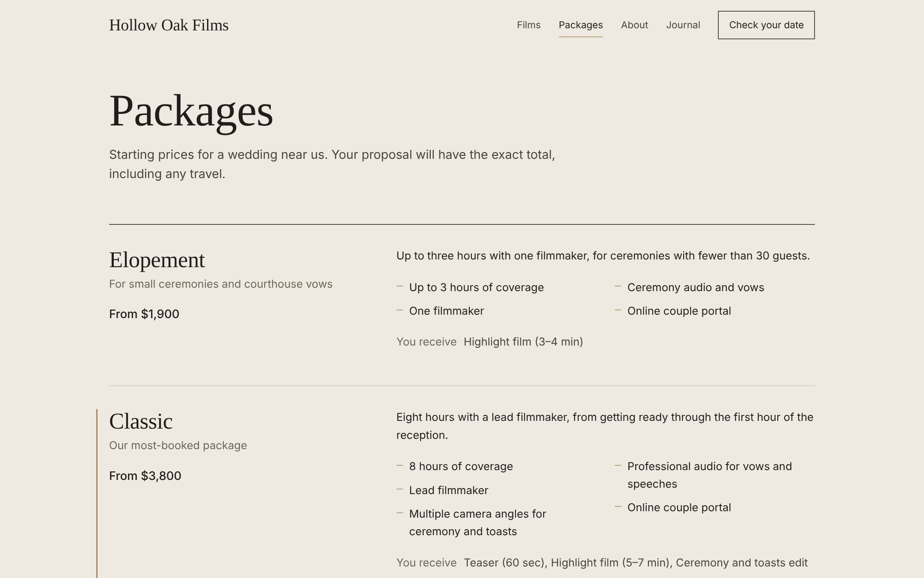Screen dimensions: 924x578
Task: Click the 'Up to three hours with one filmmaker' description
Action: [x=603, y=256]
